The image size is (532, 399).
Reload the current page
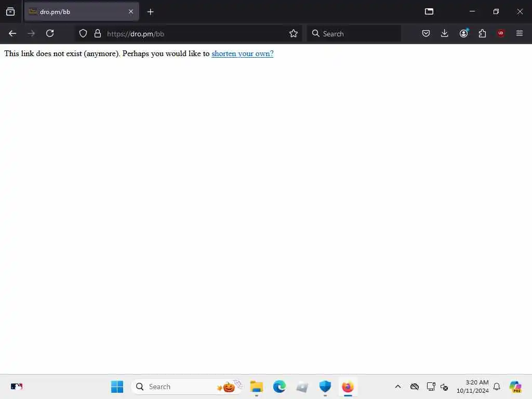tap(50, 34)
